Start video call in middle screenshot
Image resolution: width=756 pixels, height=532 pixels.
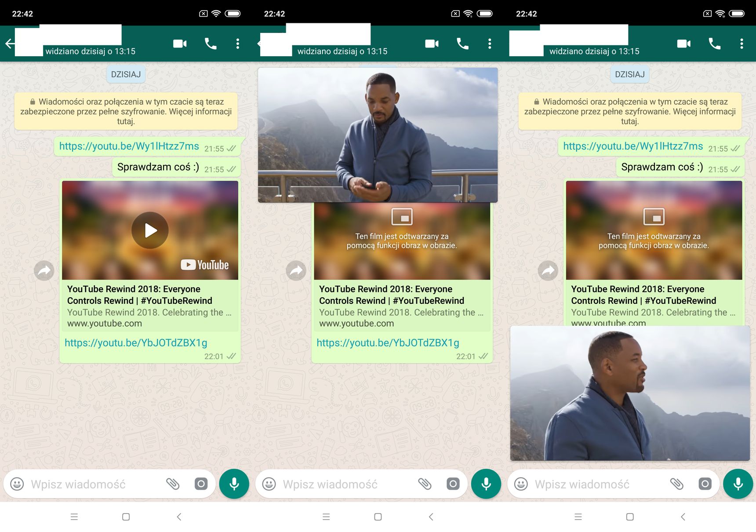[432, 44]
